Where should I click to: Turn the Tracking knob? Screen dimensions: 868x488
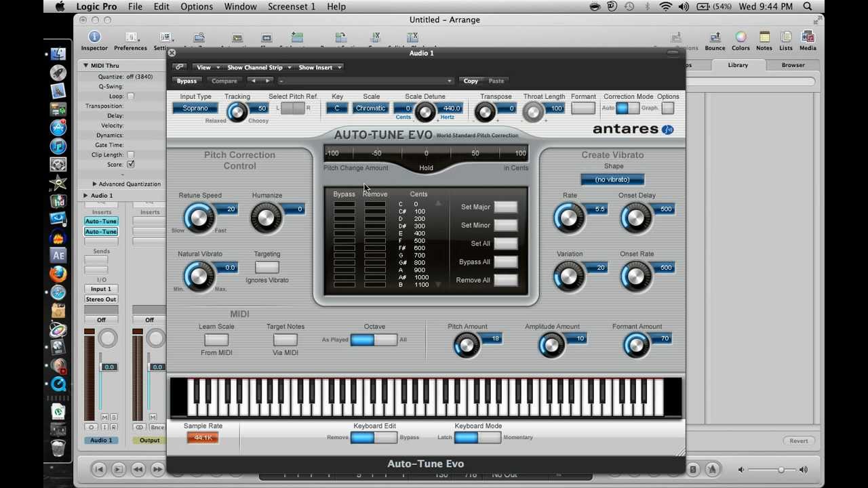click(237, 112)
